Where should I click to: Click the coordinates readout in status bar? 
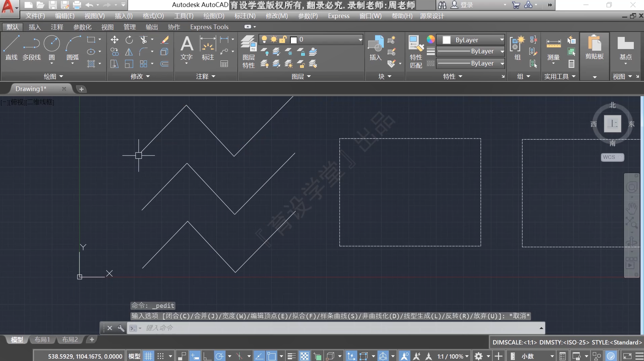point(85,356)
